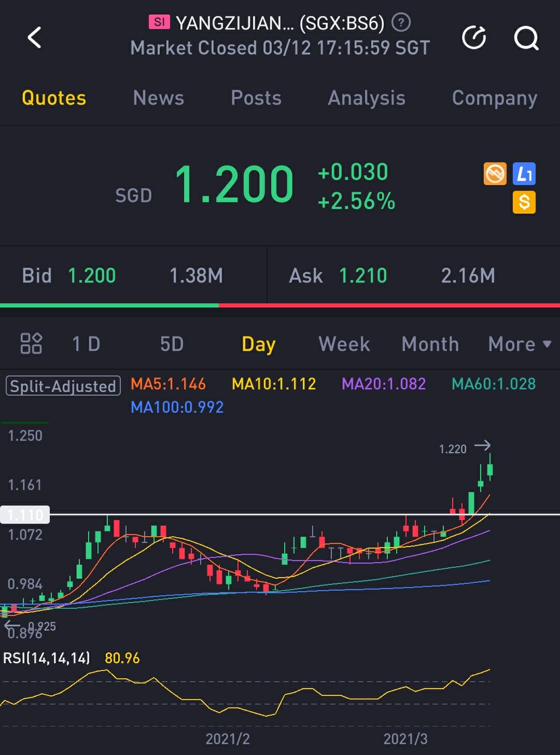Tap the percent change +2.56%
This screenshot has height=755, width=560.
(356, 201)
